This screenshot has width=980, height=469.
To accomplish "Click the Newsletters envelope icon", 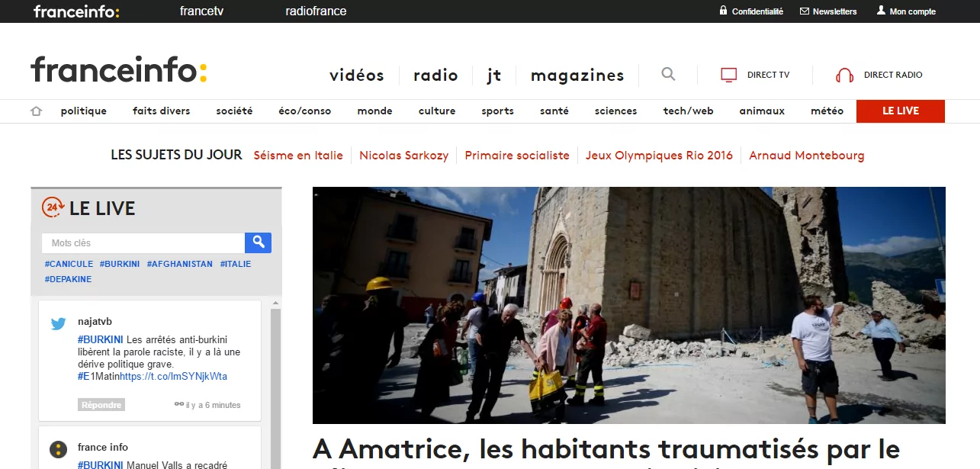I will click(x=804, y=11).
